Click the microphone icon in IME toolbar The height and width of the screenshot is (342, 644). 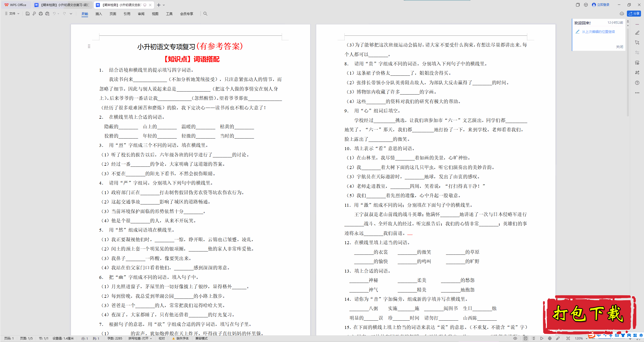pos(611,335)
